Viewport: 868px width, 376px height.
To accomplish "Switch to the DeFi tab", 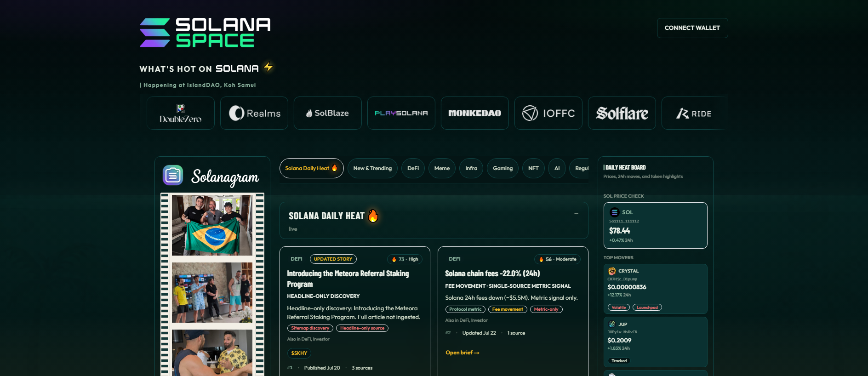I will click(x=413, y=168).
